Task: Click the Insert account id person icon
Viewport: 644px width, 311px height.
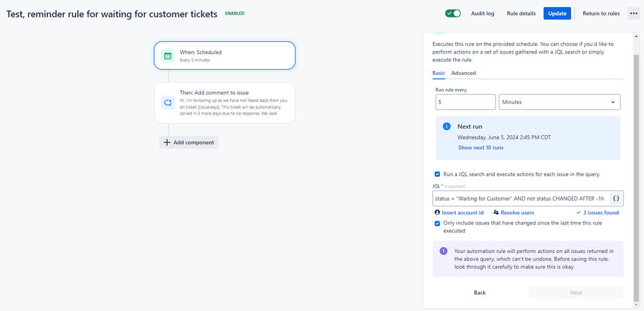Action: click(438, 212)
